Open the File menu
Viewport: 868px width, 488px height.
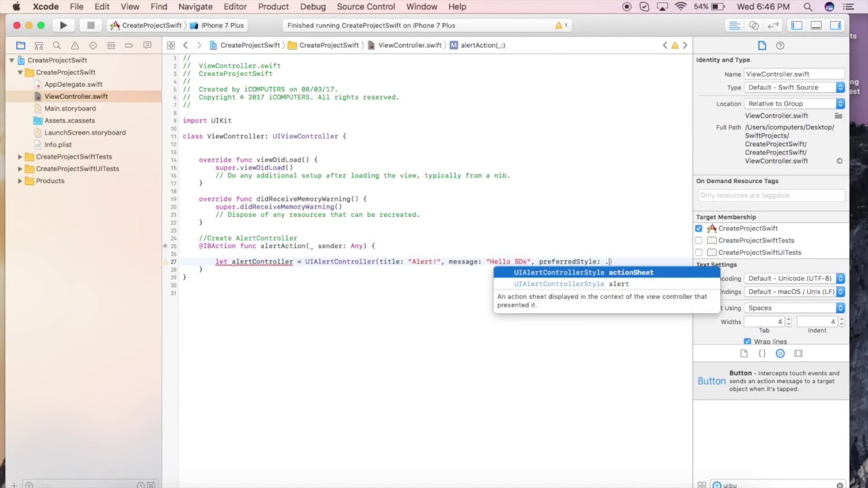[x=77, y=7]
